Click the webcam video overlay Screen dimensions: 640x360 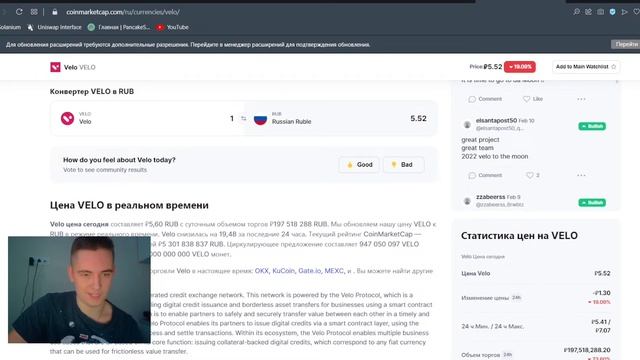pos(79,289)
